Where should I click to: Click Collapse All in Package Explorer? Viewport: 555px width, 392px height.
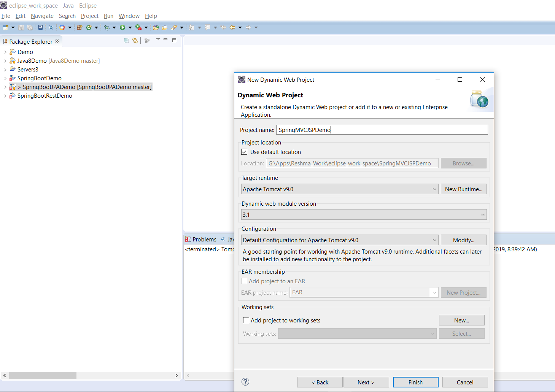point(126,41)
